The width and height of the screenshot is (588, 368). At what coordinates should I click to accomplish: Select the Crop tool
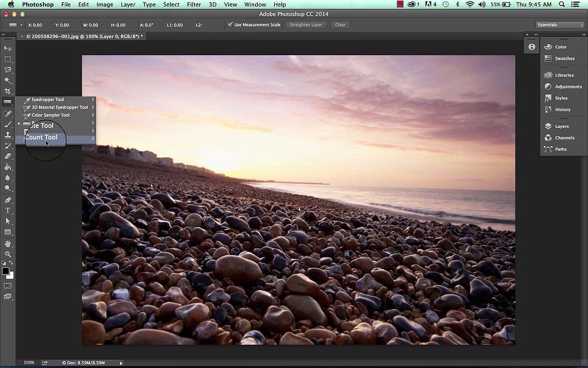[8, 91]
